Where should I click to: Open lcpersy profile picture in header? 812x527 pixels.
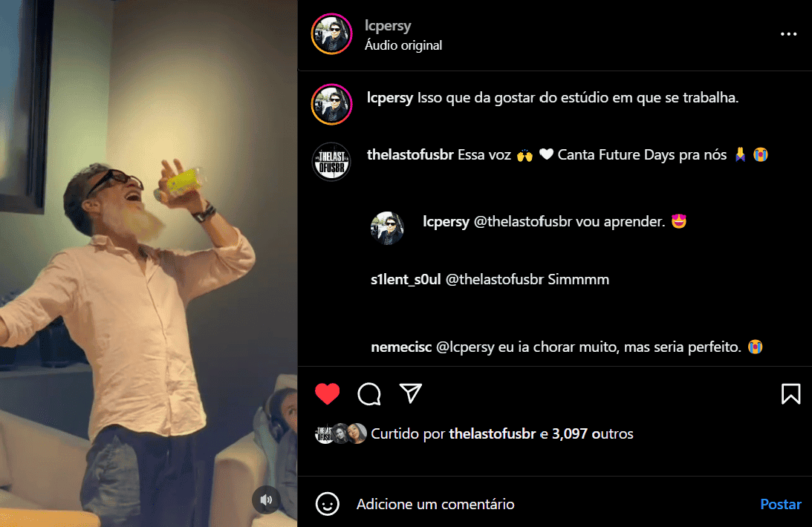pos(331,34)
